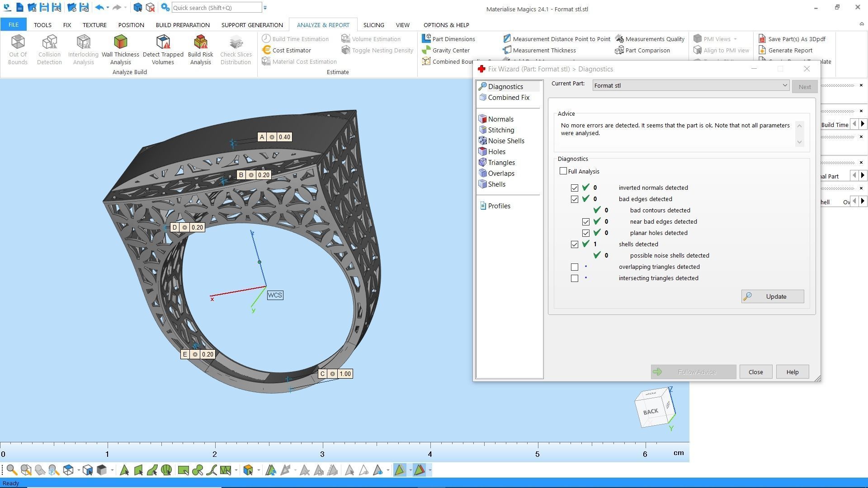This screenshot has height=488, width=868.
Task: Open the Cost Estimator
Action: [291, 50]
